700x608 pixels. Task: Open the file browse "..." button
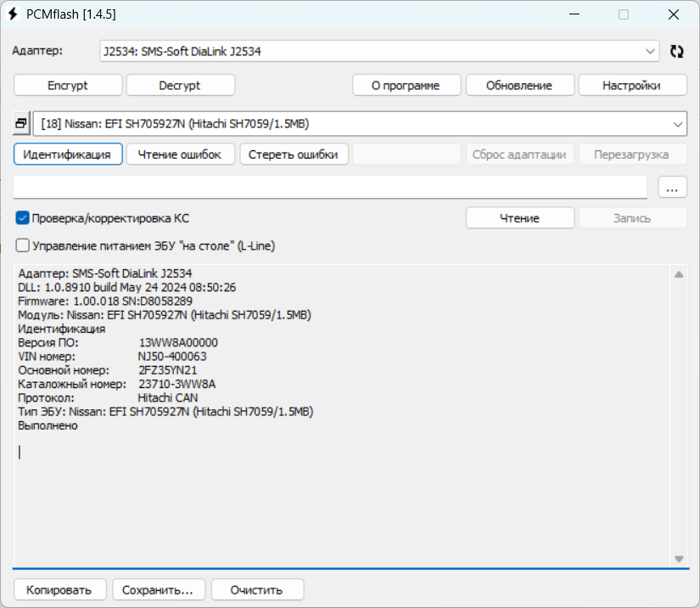click(x=672, y=187)
